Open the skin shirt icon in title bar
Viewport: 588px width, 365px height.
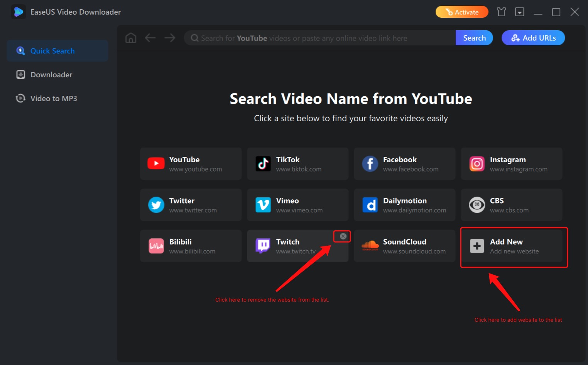pos(501,12)
